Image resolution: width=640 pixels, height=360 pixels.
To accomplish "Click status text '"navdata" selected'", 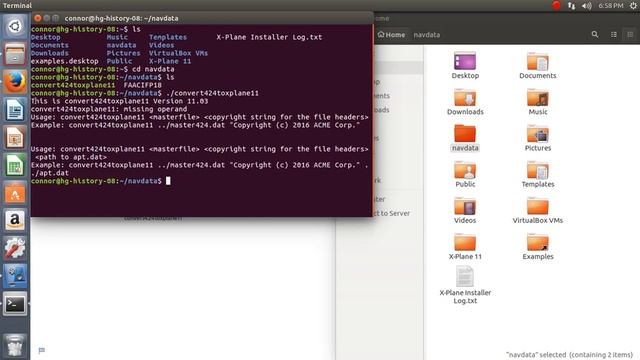I will click(x=536, y=355).
